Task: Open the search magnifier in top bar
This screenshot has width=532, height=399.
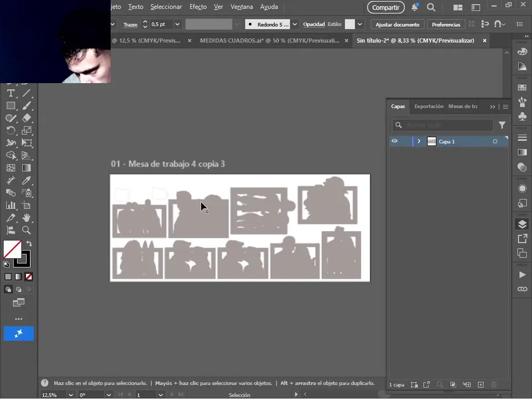Action: click(431, 7)
